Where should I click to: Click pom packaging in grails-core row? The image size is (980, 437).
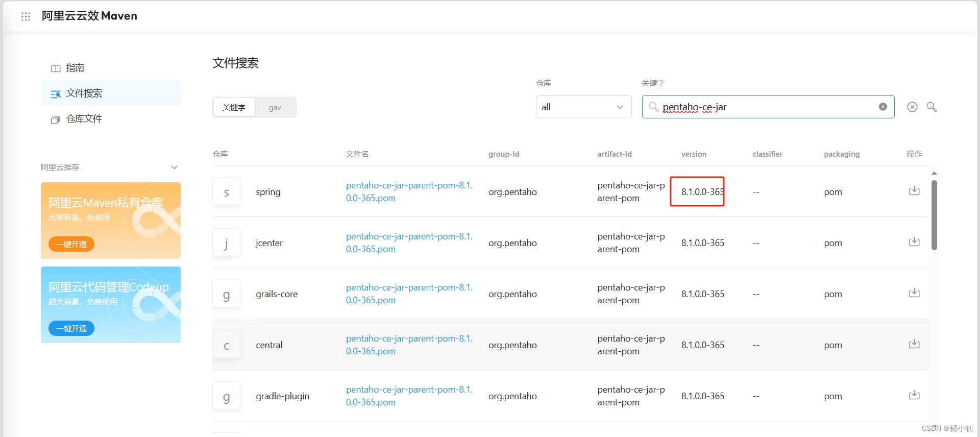point(833,294)
